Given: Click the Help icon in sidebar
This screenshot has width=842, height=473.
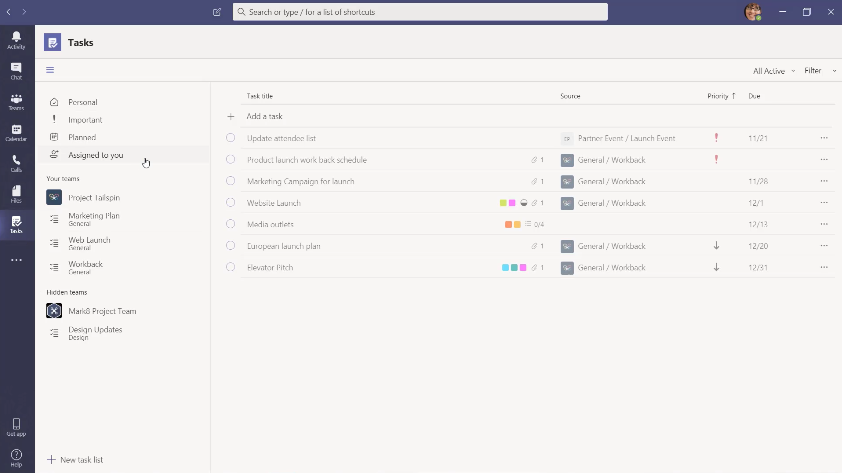Looking at the screenshot, I should point(16,457).
